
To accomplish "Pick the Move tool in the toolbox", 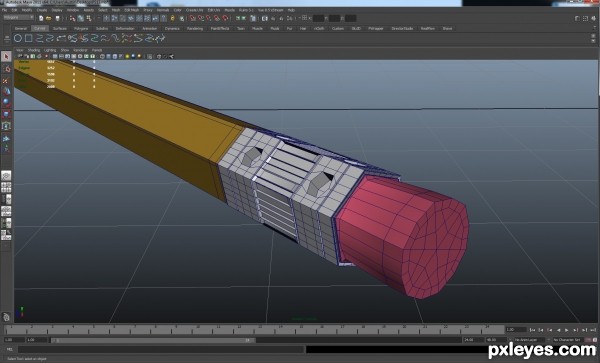I will tap(6, 91).
